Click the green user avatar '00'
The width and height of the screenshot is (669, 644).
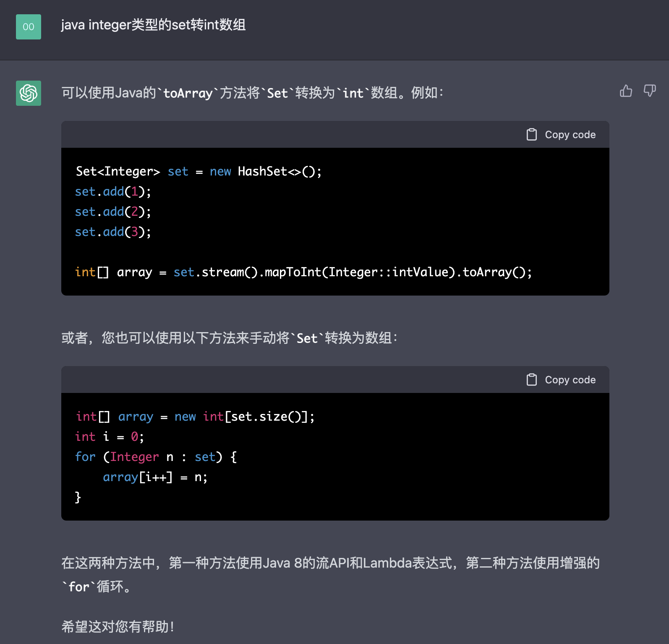(x=29, y=27)
